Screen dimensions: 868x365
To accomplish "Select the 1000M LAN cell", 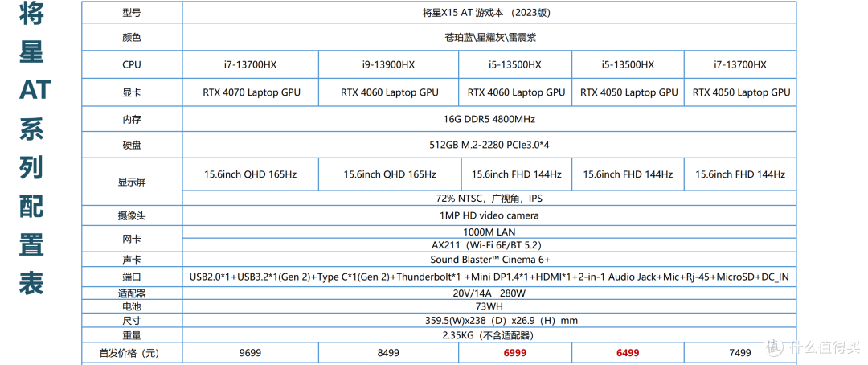I will pos(489,232).
